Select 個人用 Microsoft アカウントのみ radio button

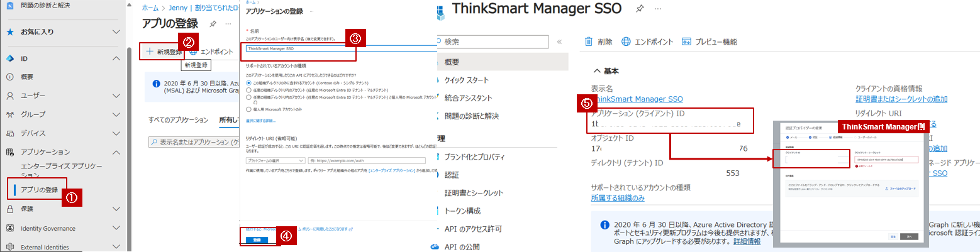248,108
